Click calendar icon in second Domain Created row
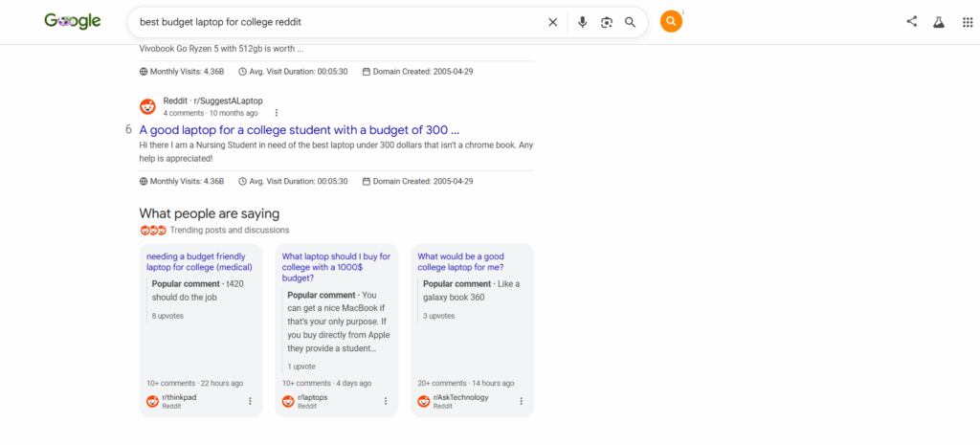This screenshot has width=980, height=445. point(367,181)
